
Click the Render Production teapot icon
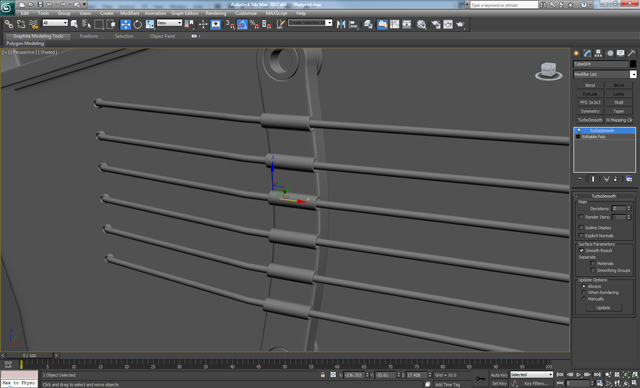(460, 24)
